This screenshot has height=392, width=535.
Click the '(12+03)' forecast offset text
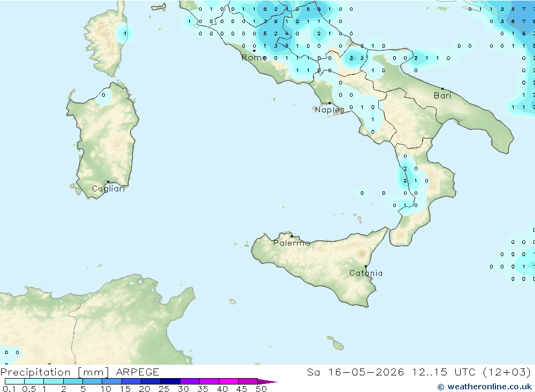click(507, 372)
